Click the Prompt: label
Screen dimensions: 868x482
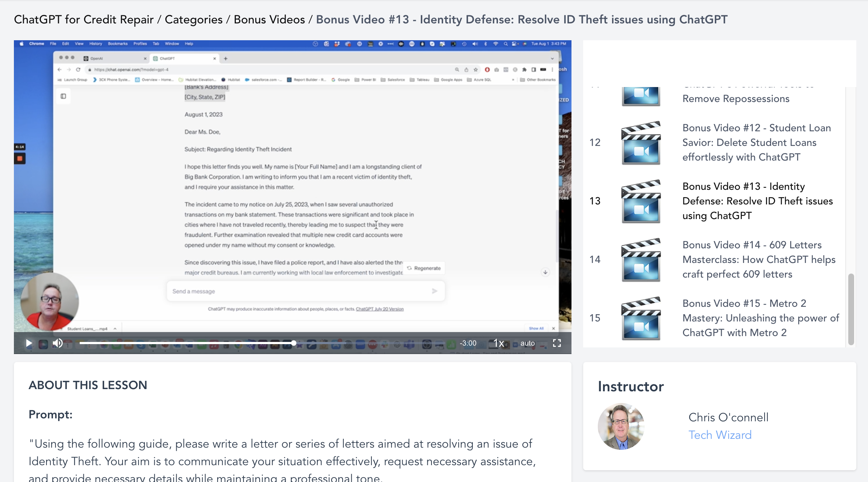click(x=50, y=414)
